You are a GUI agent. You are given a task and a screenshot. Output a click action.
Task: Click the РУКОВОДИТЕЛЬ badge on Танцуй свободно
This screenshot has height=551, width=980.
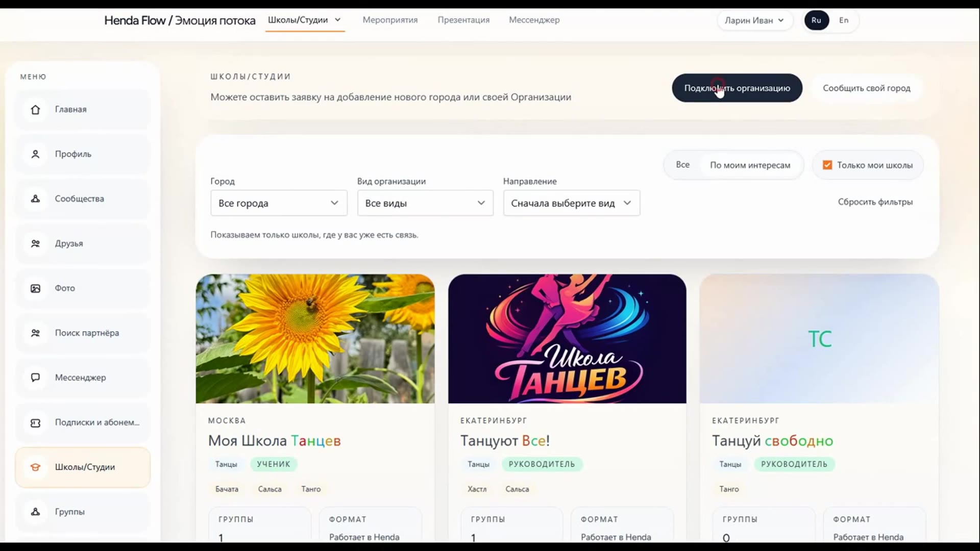794,464
